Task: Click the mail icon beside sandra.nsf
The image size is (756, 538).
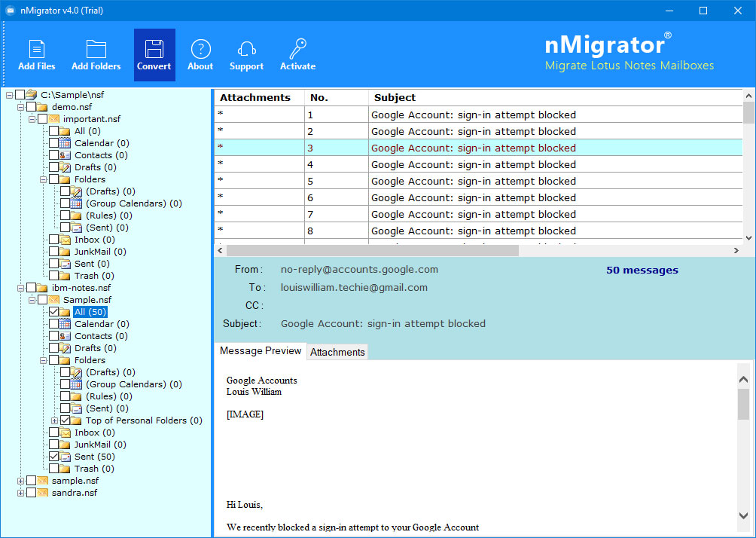Action: coord(42,493)
